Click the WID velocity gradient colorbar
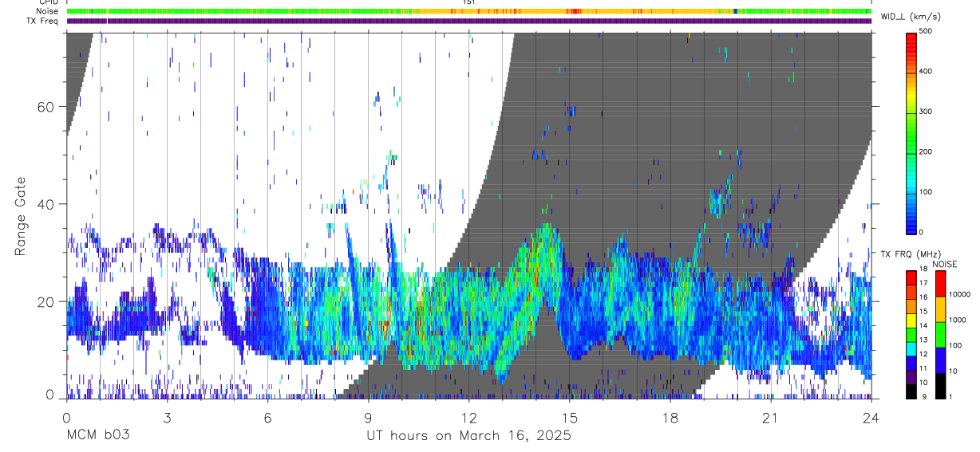 coord(911,132)
